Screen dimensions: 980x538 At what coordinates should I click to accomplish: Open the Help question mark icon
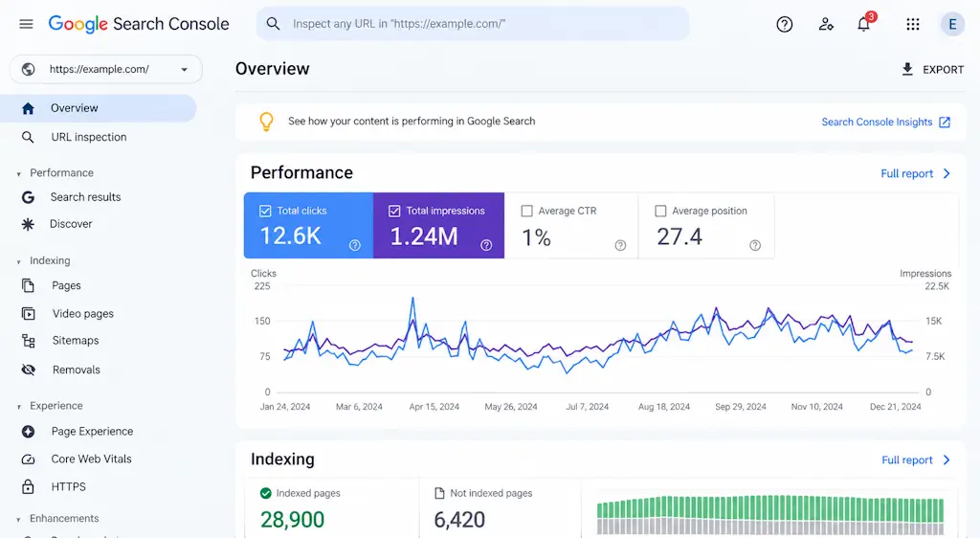point(785,24)
